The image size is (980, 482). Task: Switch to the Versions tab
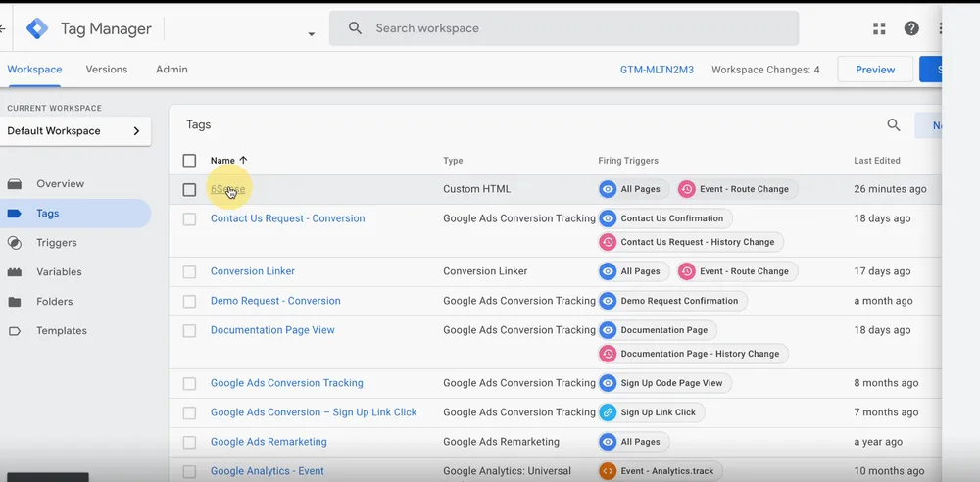[x=107, y=70]
